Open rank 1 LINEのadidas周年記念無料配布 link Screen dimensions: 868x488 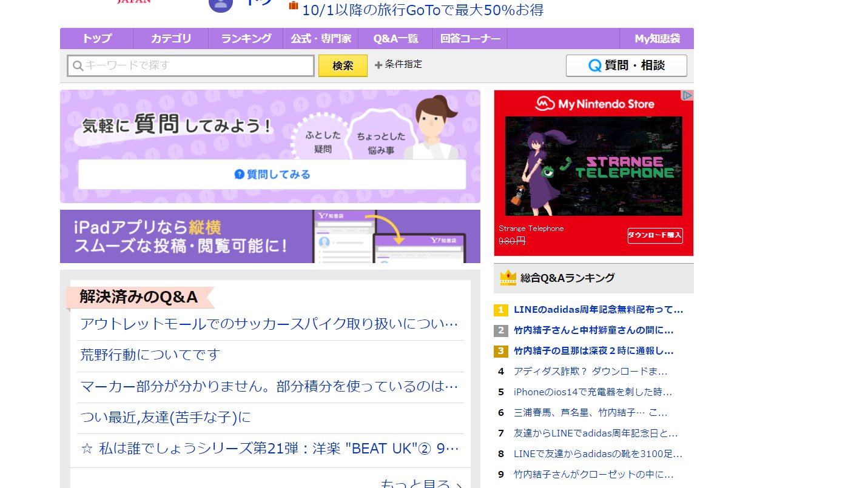(598, 310)
